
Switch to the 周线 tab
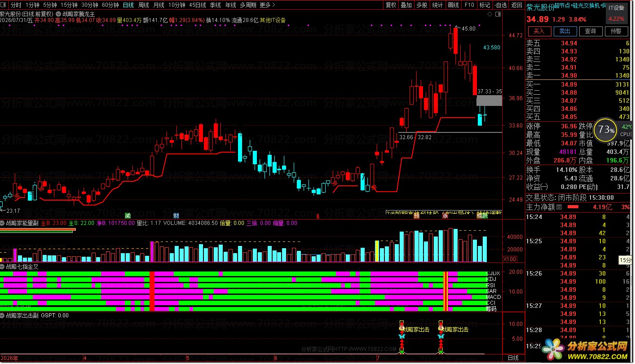click(x=144, y=5)
